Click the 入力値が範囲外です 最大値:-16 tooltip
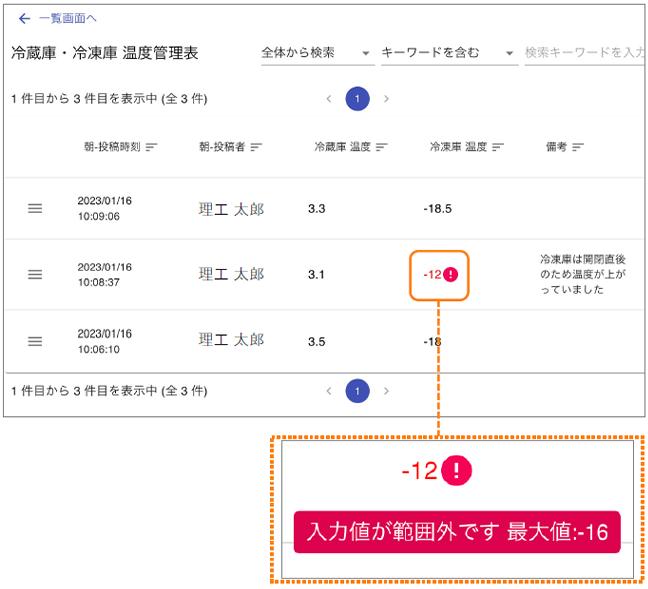This screenshot has height=589, width=648. pyautogui.click(x=457, y=532)
